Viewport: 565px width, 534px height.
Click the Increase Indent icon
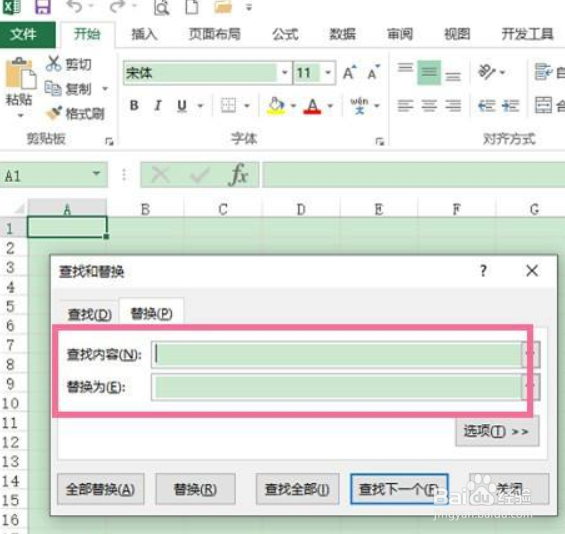pyautogui.click(x=511, y=106)
